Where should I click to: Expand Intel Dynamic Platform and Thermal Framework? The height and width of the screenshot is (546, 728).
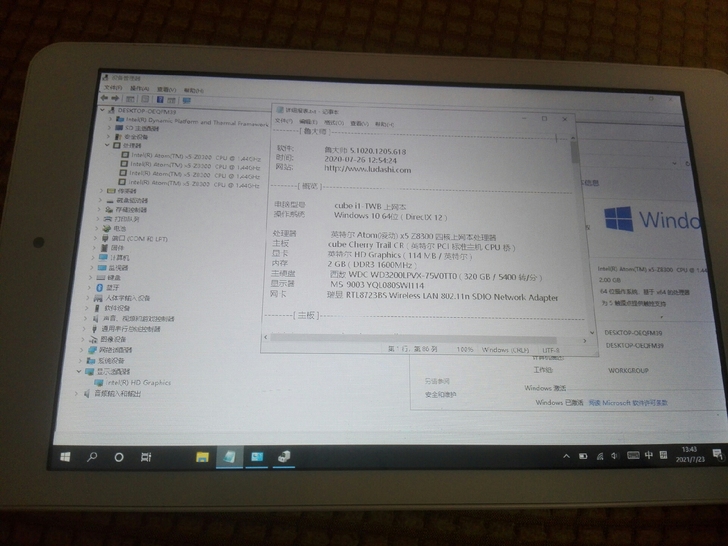[x=110, y=119]
